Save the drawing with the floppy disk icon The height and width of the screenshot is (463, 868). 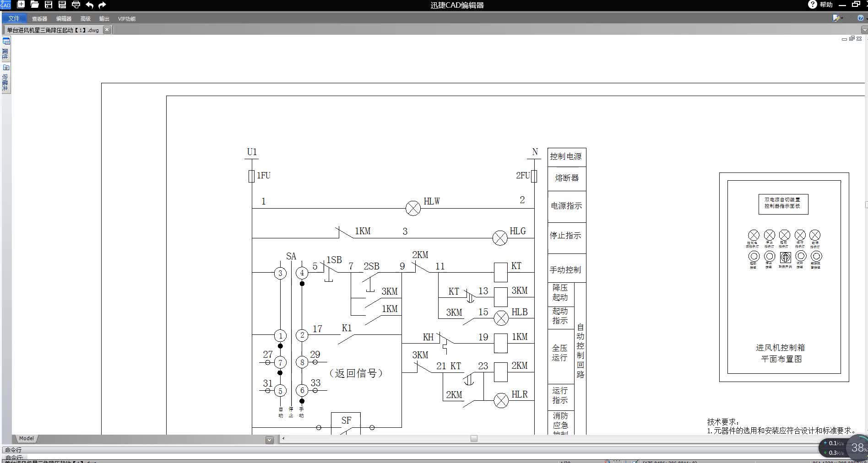pos(49,5)
